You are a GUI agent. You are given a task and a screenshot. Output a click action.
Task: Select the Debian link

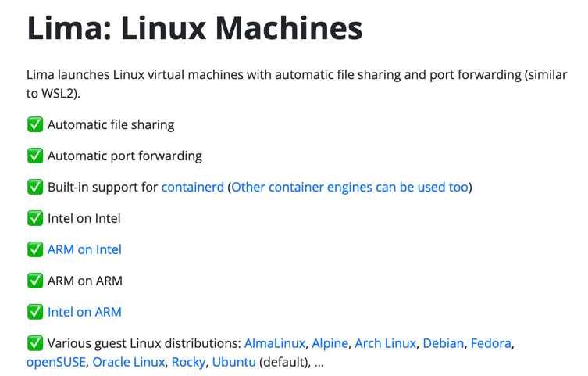click(444, 343)
